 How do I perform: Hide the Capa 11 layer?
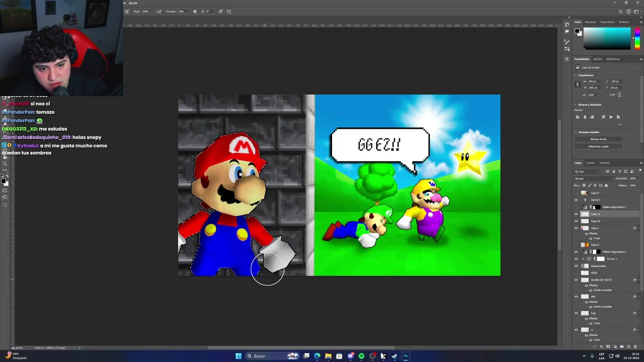click(x=576, y=214)
